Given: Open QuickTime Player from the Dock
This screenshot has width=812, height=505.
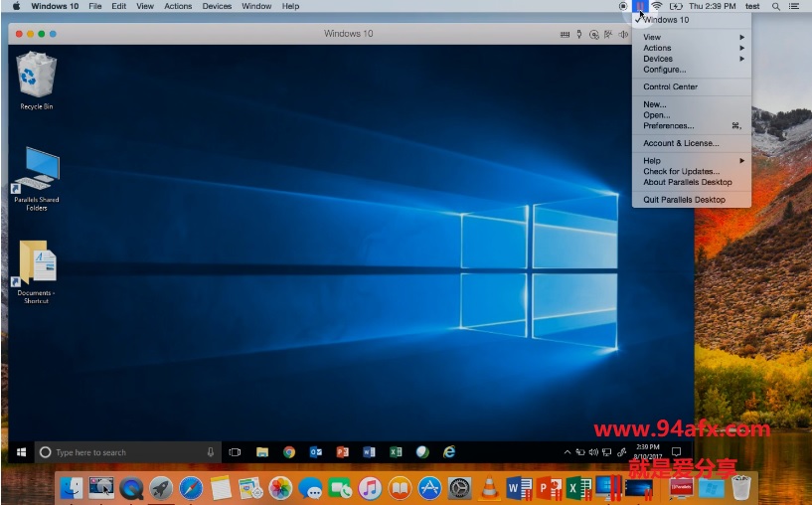Looking at the screenshot, I should pyautogui.click(x=131, y=488).
